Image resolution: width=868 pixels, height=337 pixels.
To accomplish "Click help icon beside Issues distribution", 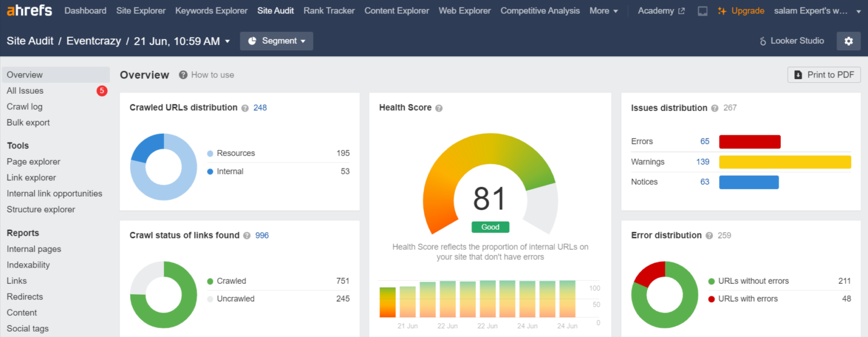I will click(714, 108).
